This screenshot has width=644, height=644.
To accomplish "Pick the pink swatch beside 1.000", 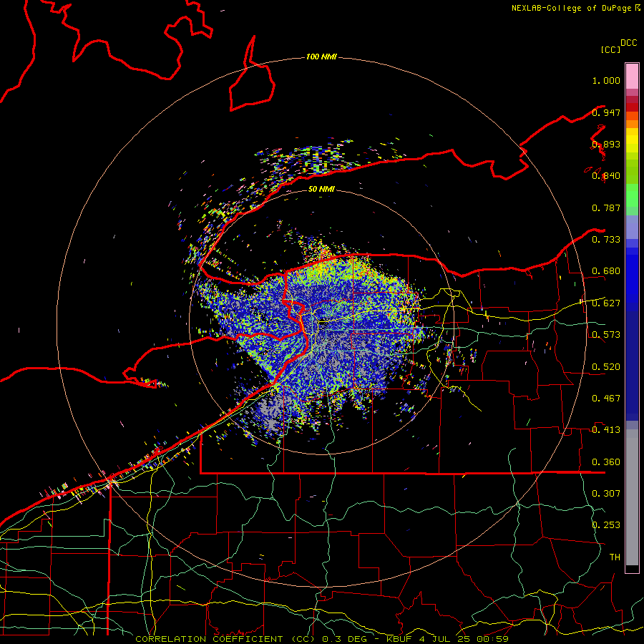I will point(632,77).
